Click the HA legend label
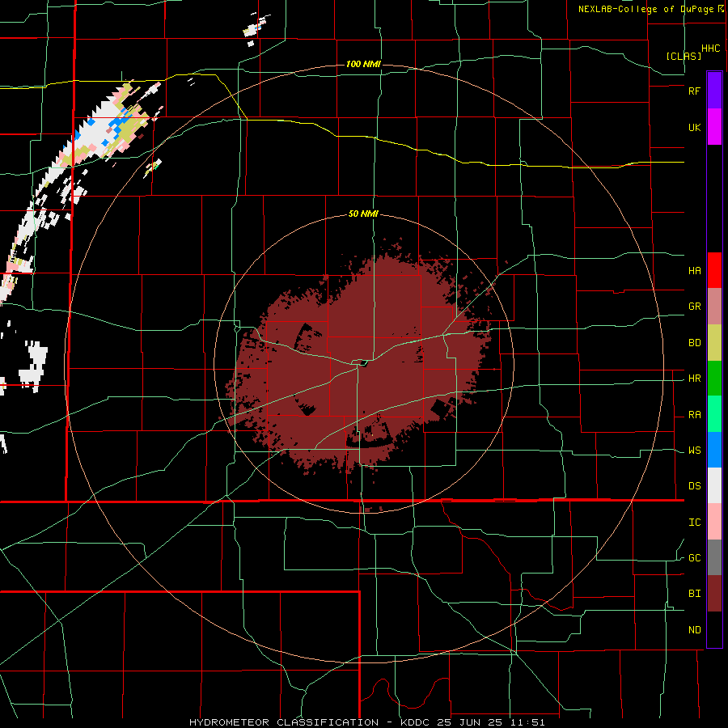The image size is (728, 728). pyautogui.click(x=694, y=271)
